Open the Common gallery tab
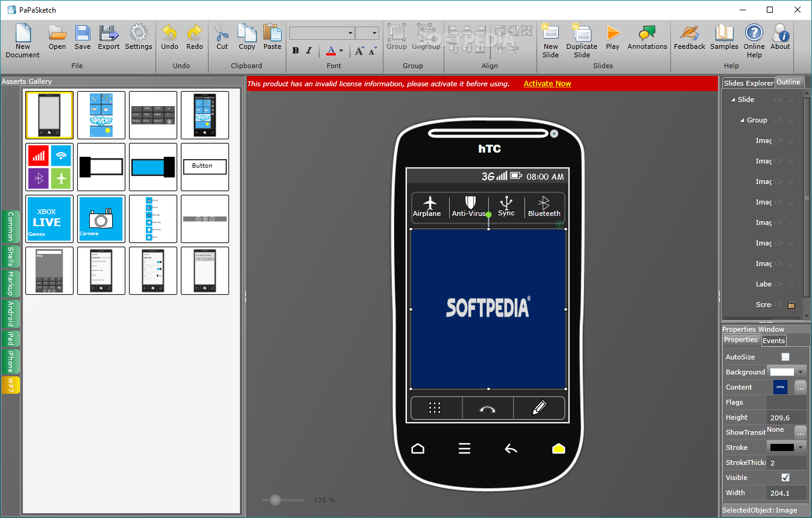This screenshot has height=518, width=812. (10, 227)
